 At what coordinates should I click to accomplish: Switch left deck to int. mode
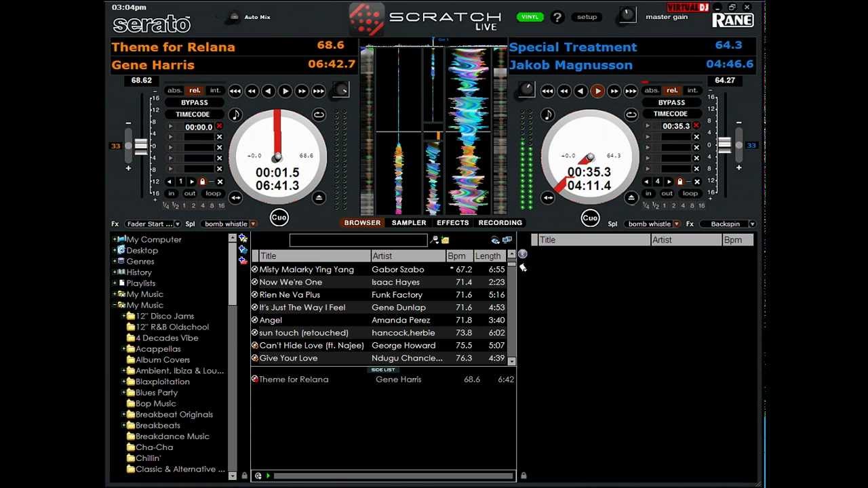[x=215, y=91]
